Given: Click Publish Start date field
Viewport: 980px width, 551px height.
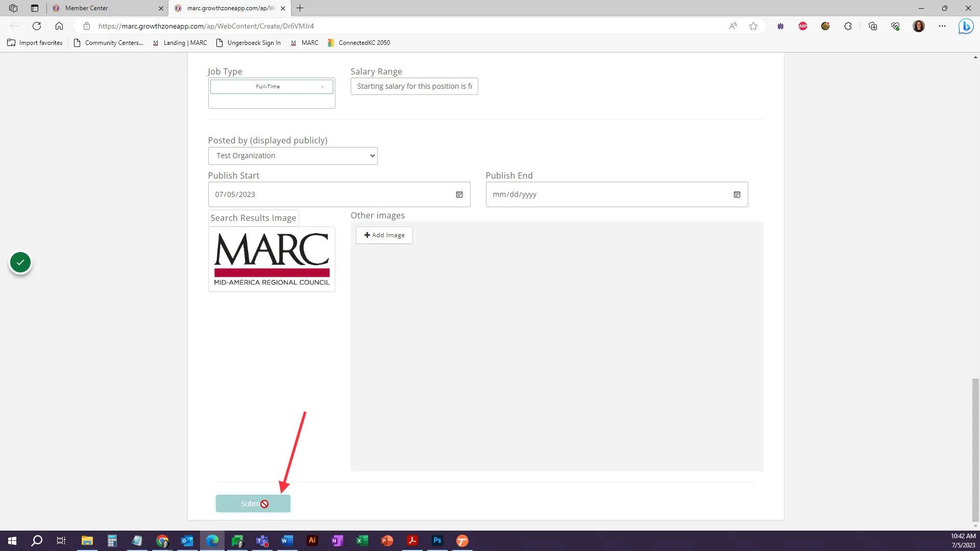Looking at the screenshot, I should 339,194.
